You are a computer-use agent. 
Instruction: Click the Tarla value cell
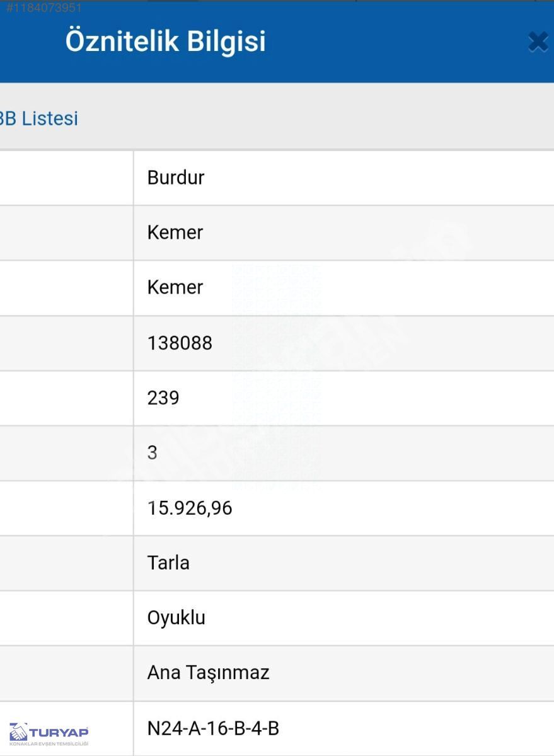[x=343, y=563]
